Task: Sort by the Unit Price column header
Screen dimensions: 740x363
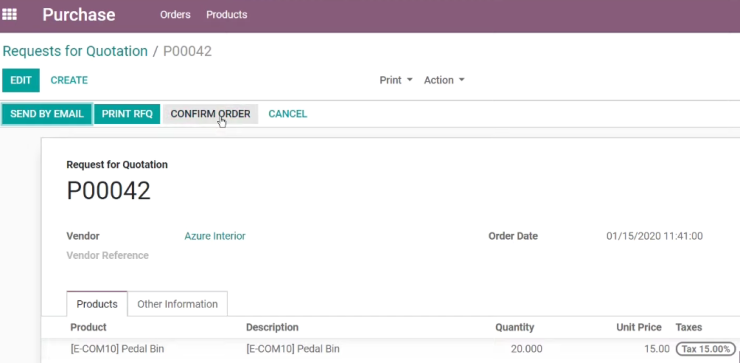Action: tap(639, 327)
